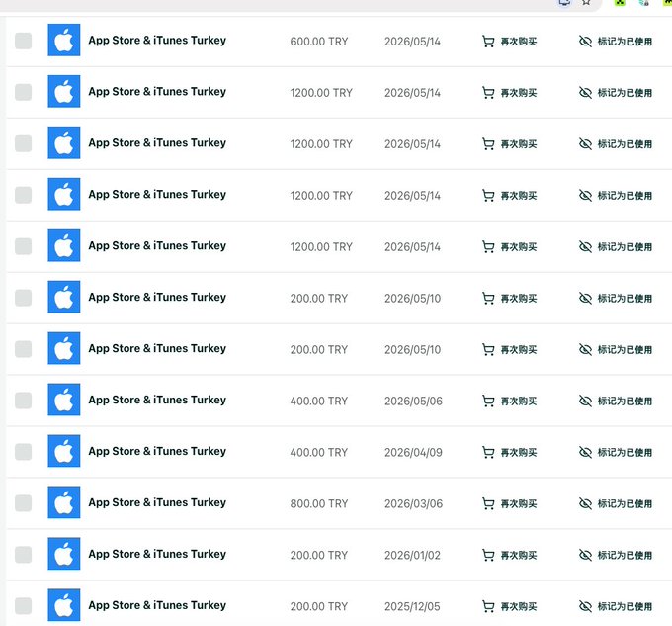
Task: Select the date 2026/04/09
Action: coord(413,452)
